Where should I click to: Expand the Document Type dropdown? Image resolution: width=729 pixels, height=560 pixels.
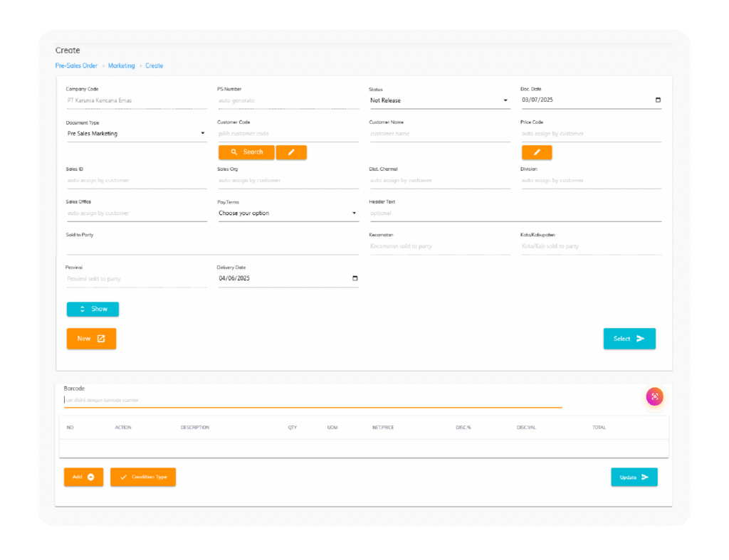tap(136, 133)
